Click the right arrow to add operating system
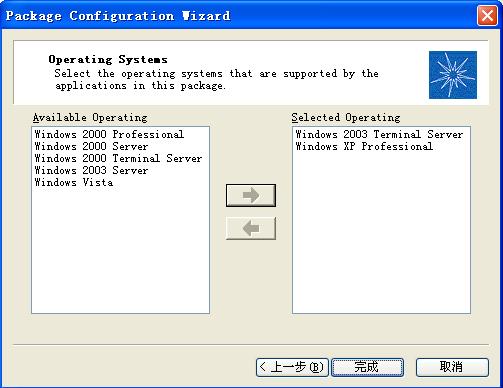The height and width of the screenshot is (388, 503). (x=251, y=195)
